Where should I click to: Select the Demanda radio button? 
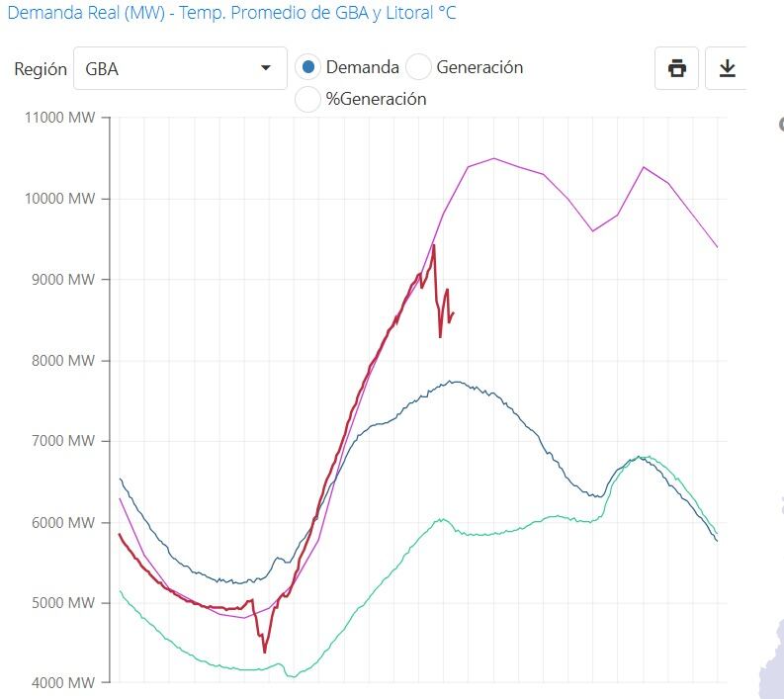pos(308,67)
